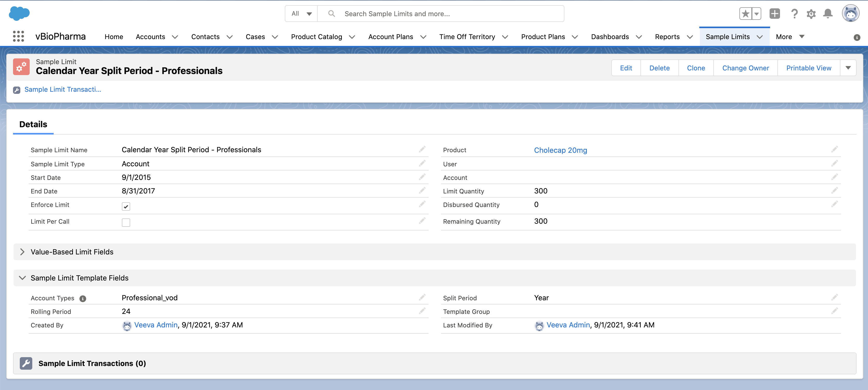The width and height of the screenshot is (868, 390).
Task: Open the Accounts tab
Action: (x=150, y=37)
